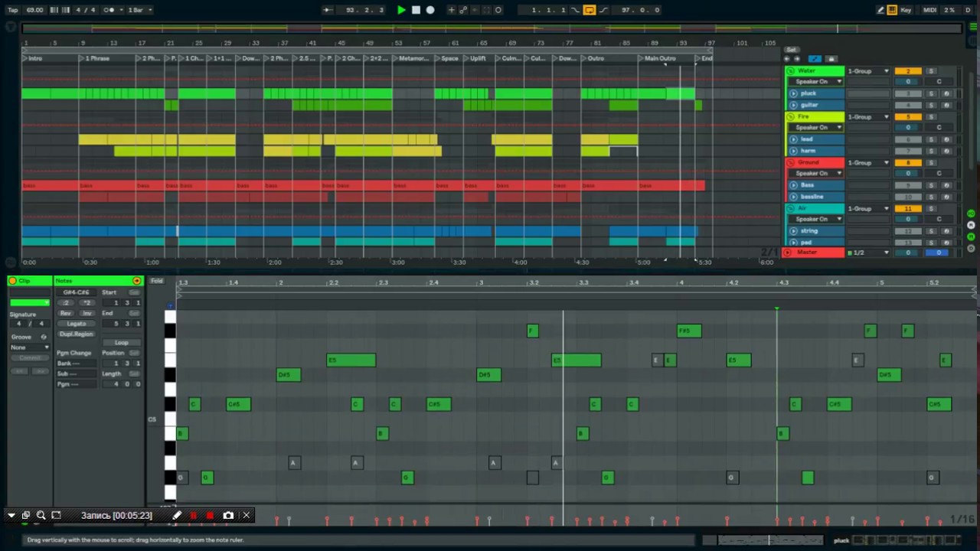Open the Groove None dropdown
Screen dimensions: 980x551
pos(31,347)
